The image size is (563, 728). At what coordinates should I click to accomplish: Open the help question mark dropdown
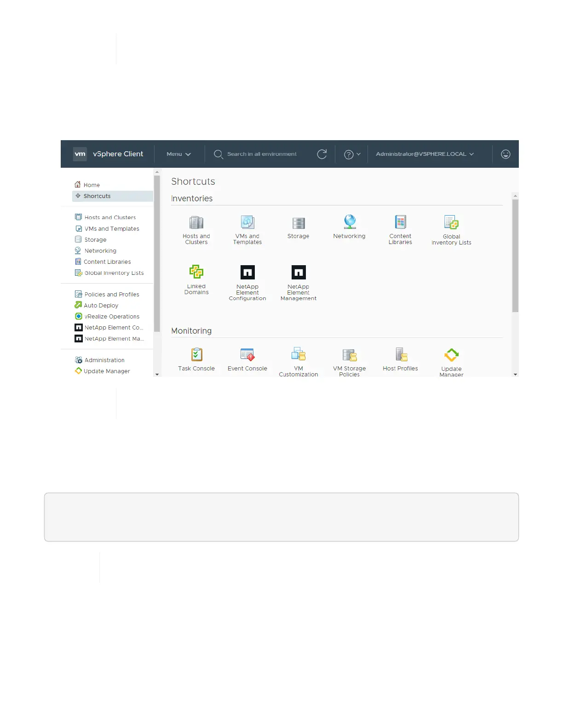352,154
